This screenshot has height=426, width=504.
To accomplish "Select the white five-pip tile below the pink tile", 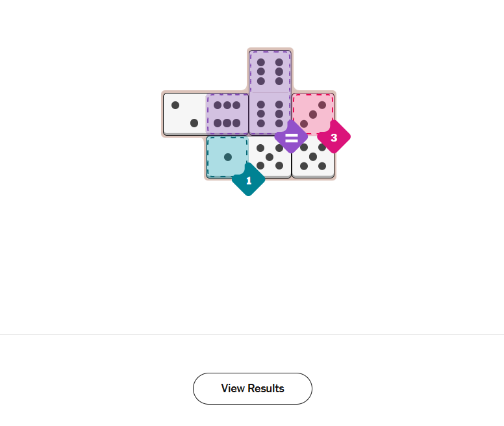I will click(x=312, y=157).
